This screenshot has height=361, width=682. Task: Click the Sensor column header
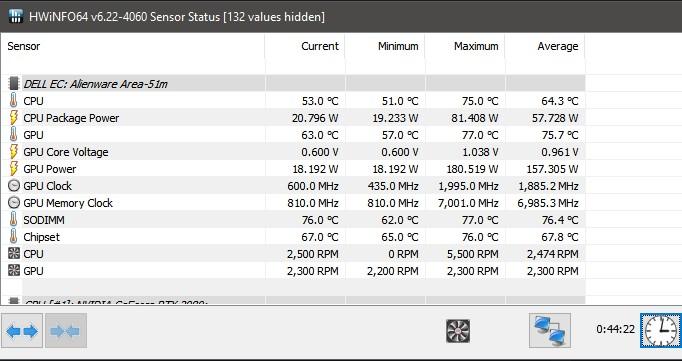(x=23, y=46)
